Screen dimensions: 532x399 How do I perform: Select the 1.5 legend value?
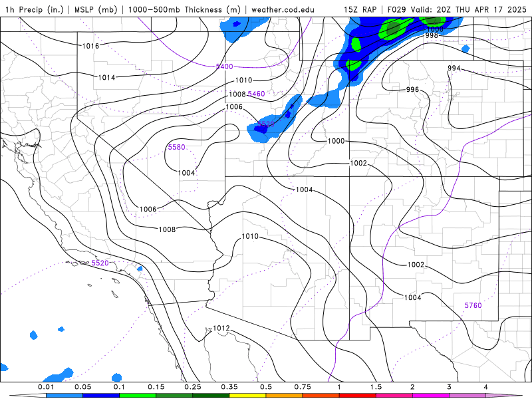376,387
